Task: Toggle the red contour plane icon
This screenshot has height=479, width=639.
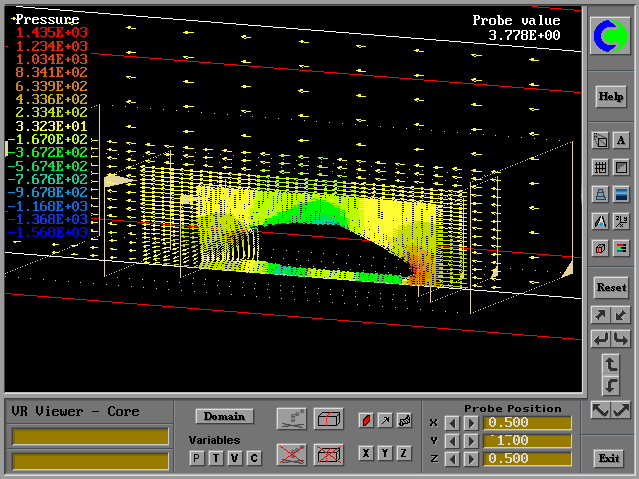Action: (x=366, y=420)
